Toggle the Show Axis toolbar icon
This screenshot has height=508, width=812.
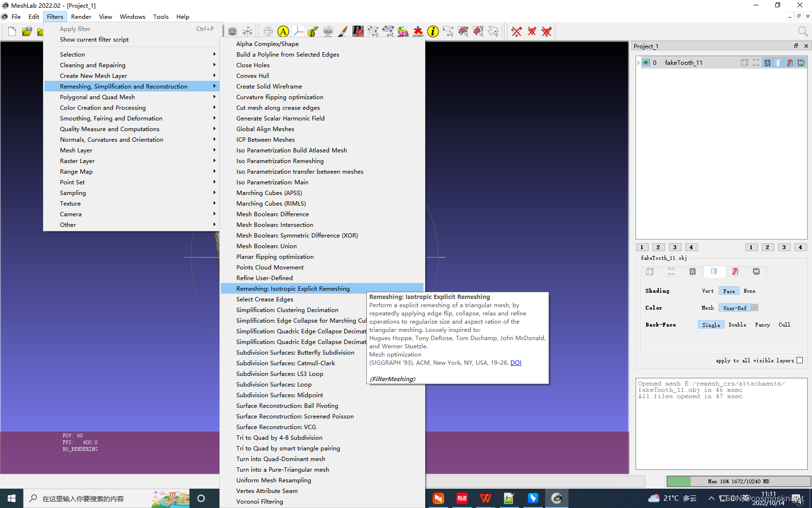(247, 31)
